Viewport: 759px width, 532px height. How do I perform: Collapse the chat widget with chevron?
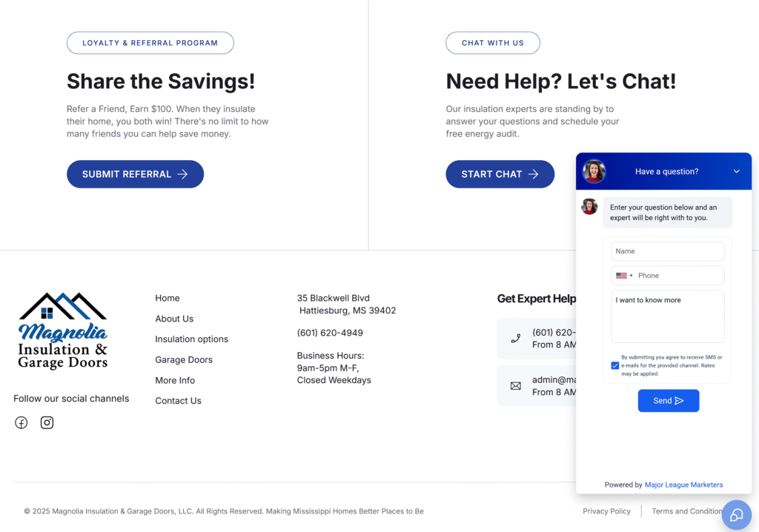click(x=737, y=171)
